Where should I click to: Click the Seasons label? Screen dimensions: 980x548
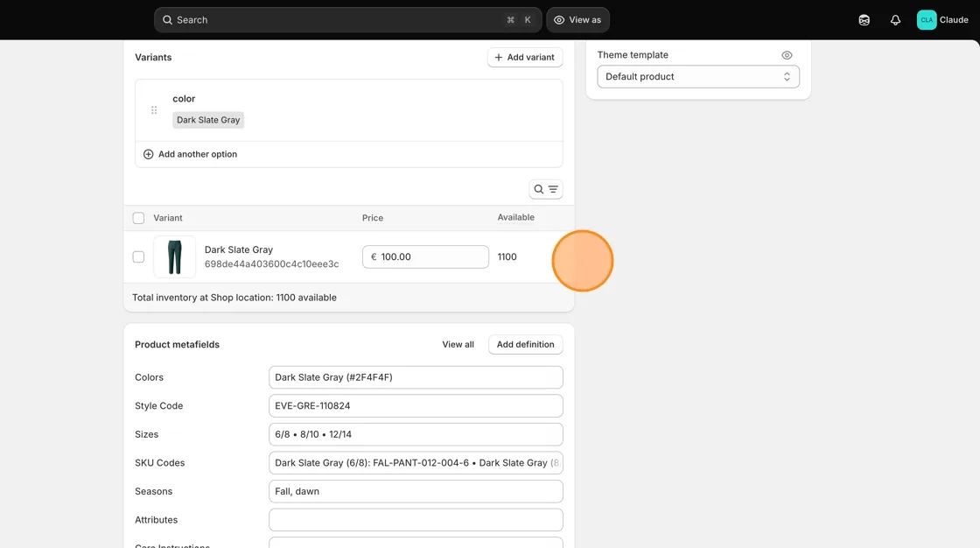coord(154,491)
